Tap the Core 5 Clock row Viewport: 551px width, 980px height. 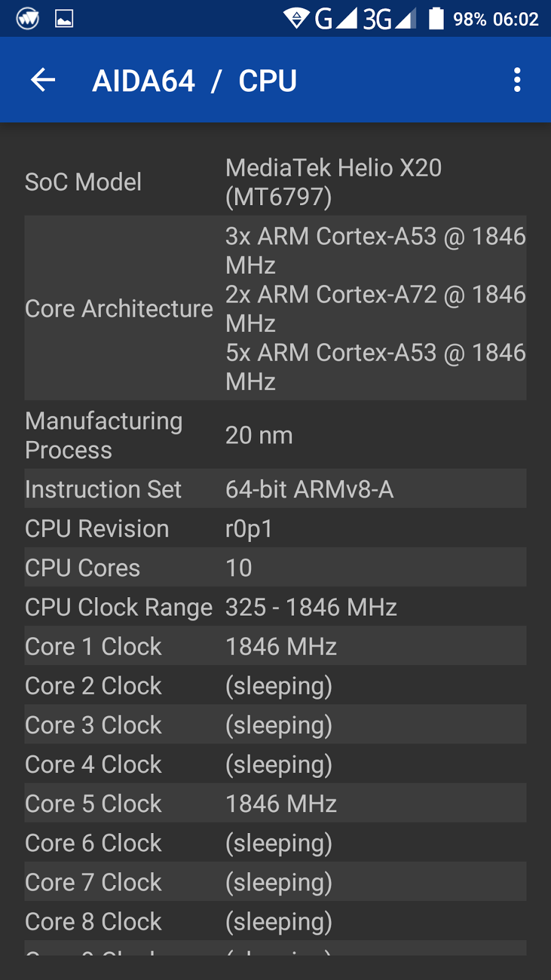(275, 804)
